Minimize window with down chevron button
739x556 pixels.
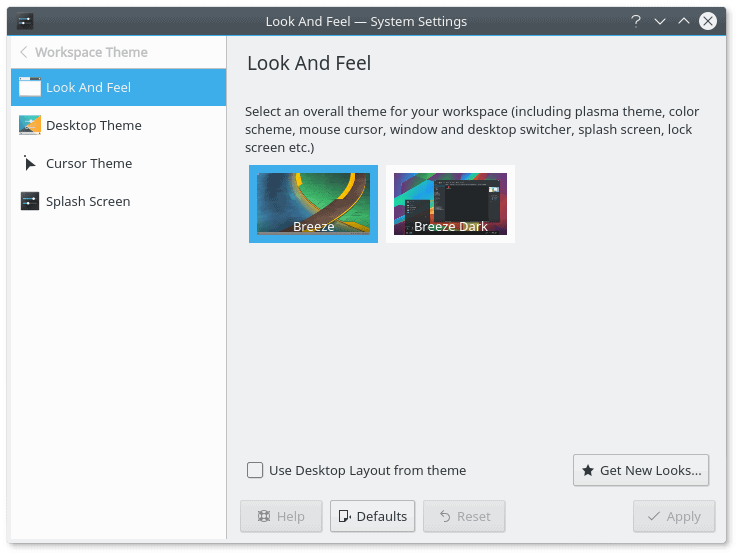[x=660, y=21]
